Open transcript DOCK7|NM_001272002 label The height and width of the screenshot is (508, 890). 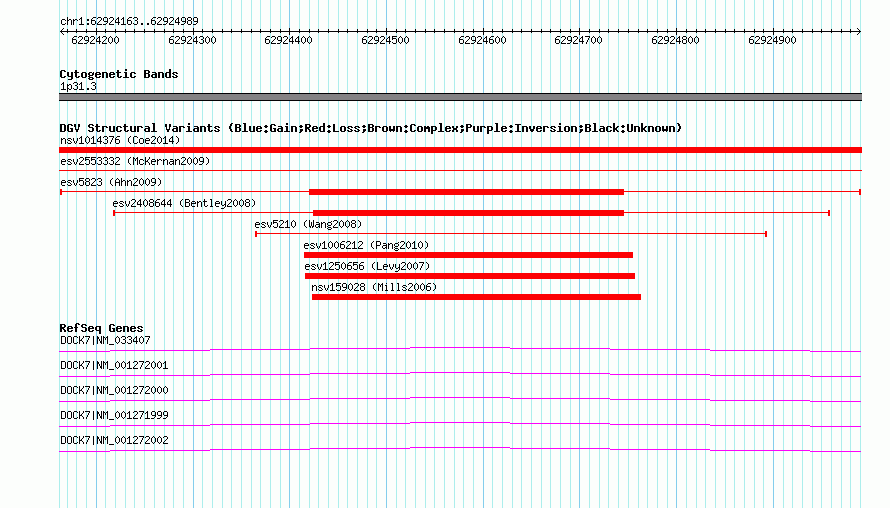coord(114,440)
